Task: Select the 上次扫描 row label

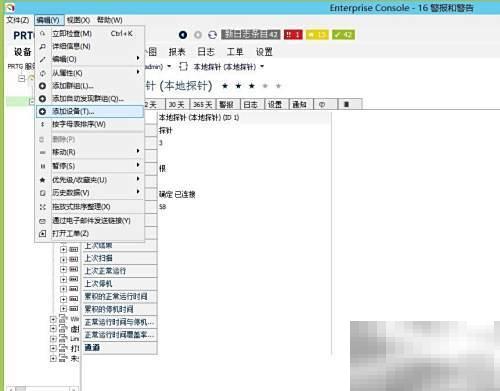Action: [98, 258]
